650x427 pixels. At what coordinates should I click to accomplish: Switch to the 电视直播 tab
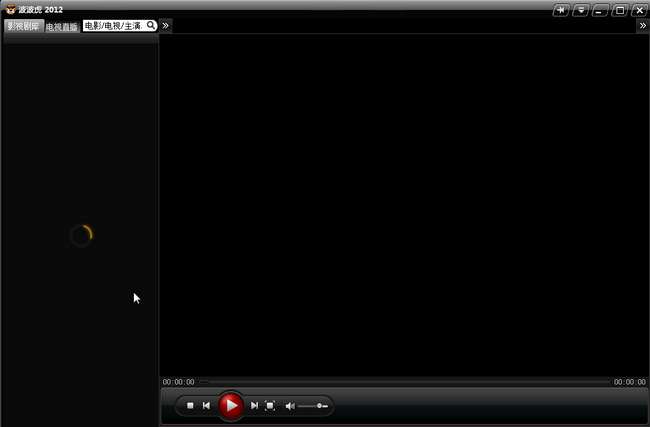click(61, 27)
